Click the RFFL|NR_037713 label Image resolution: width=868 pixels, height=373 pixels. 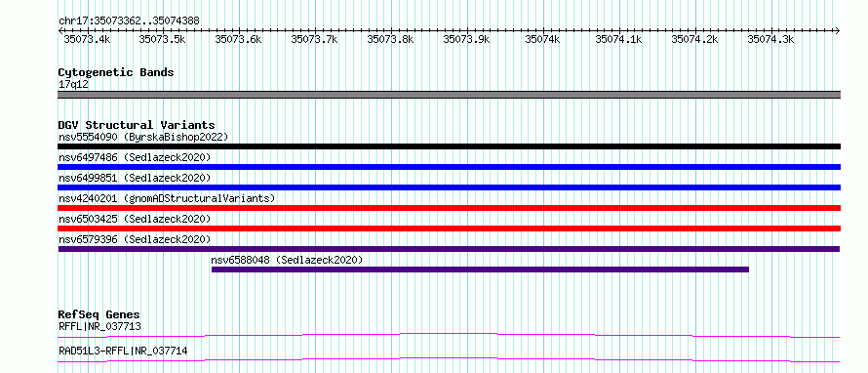coord(99,326)
